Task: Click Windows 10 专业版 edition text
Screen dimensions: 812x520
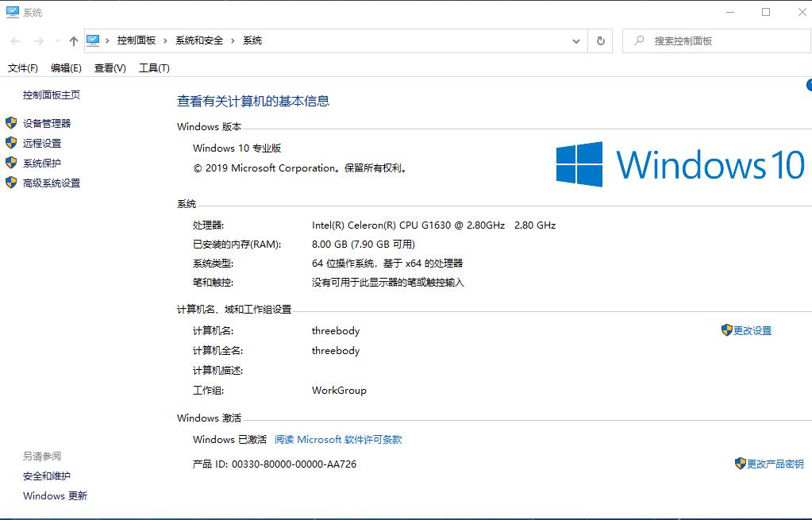Action: click(x=237, y=148)
